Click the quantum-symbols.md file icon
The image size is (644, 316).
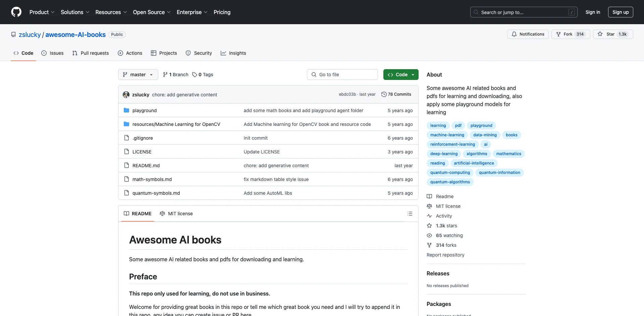[126, 193]
